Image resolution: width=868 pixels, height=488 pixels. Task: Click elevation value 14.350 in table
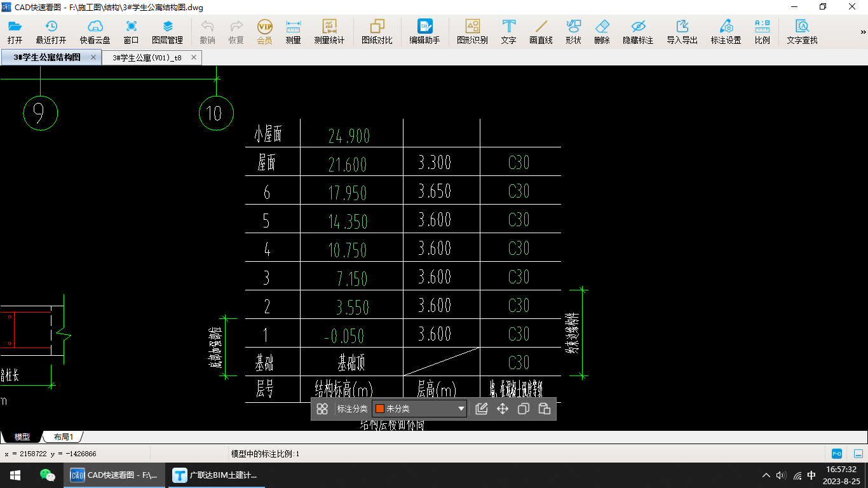tap(348, 221)
